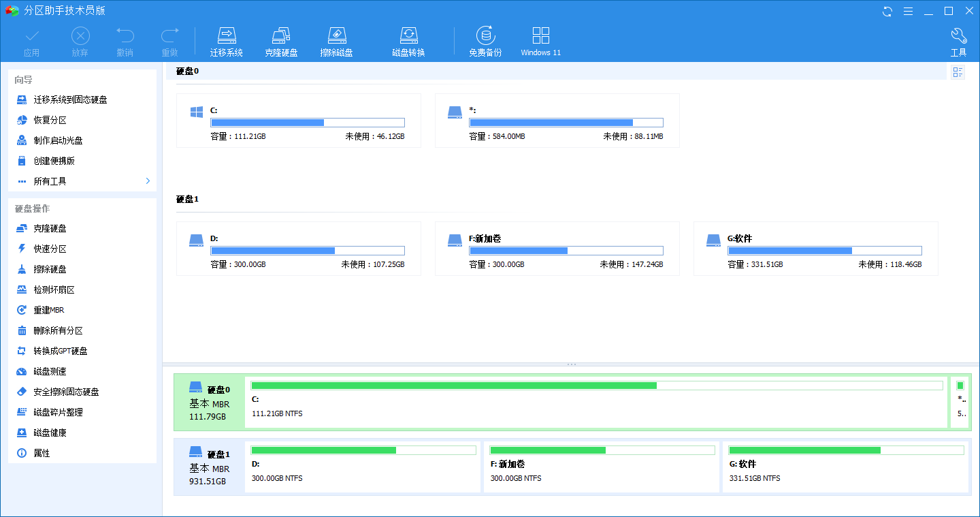Select G:软件 331.51GB NTFS in disk map
The height and width of the screenshot is (517, 980).
click(846, 467)
